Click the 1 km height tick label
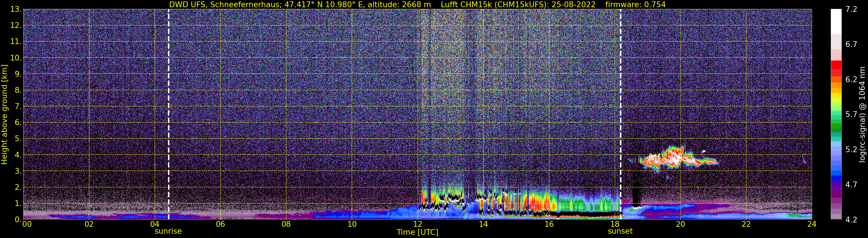The height and width of the screenshot is (238, 868). click(18, 203)
